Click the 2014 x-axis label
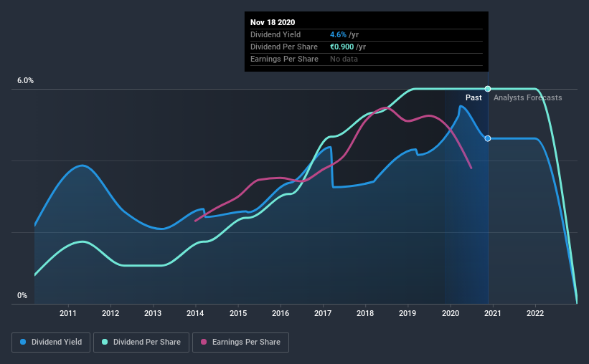The image size is (589, 364). tap(195, 313)
